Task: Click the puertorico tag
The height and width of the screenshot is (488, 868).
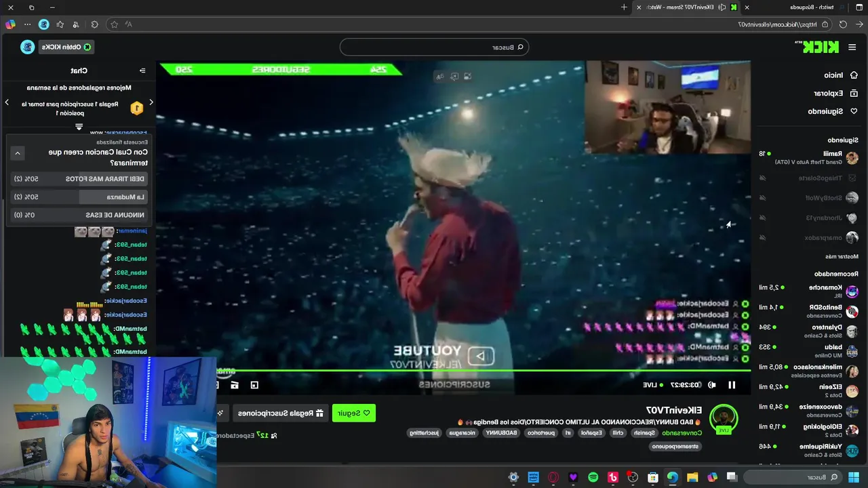Action: [542, 433]
